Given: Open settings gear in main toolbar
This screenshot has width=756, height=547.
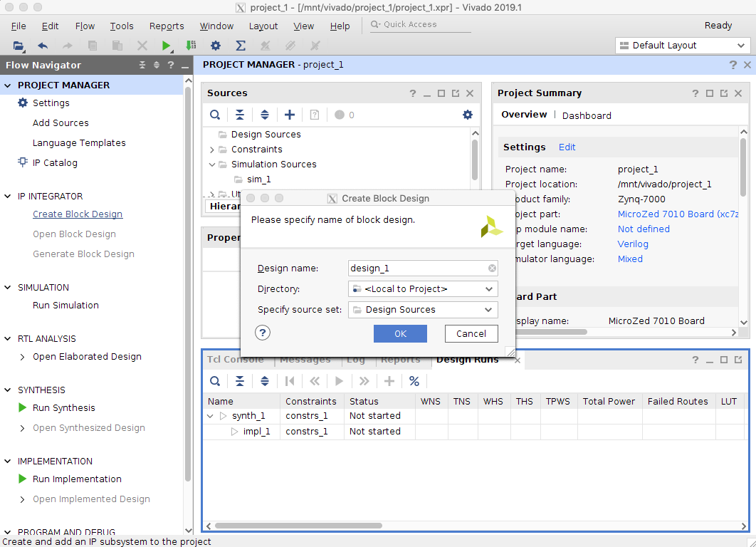Looking at the screenshot, I should tap(216, 46).
